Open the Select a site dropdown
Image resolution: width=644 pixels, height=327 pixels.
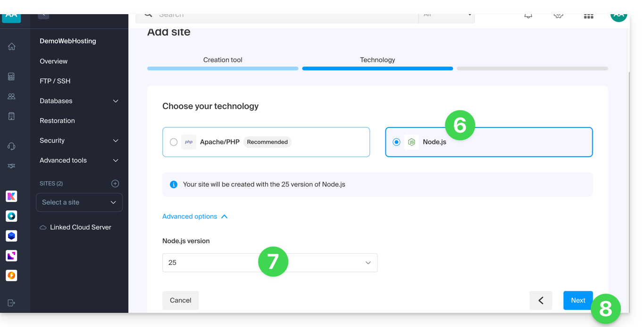[79, 202]
